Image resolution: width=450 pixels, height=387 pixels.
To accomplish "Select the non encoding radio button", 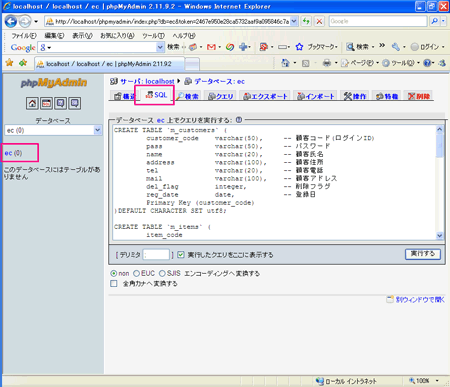I will point(114,273).
